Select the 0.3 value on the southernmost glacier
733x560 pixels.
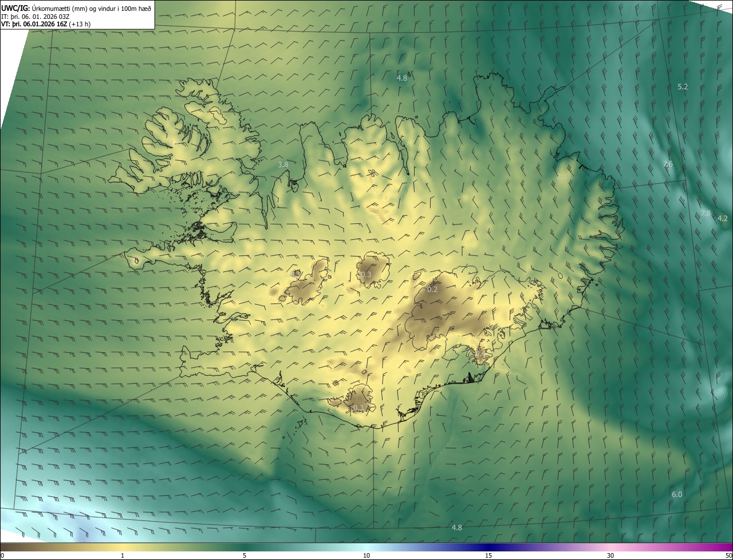tap(358, 408)
